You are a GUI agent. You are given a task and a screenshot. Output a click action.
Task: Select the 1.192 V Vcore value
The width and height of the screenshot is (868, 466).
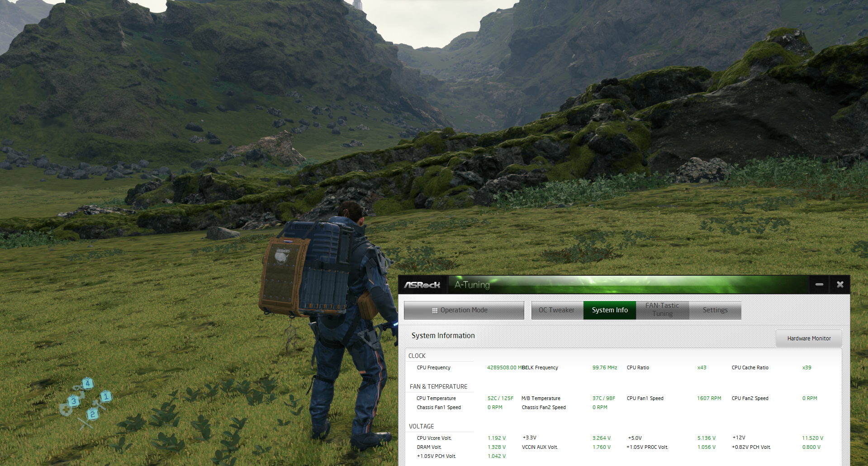(x=497, y=438)
